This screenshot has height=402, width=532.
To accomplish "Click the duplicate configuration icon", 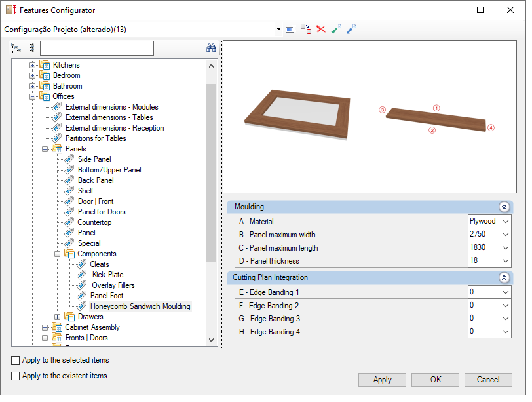I will click(306, 30).
